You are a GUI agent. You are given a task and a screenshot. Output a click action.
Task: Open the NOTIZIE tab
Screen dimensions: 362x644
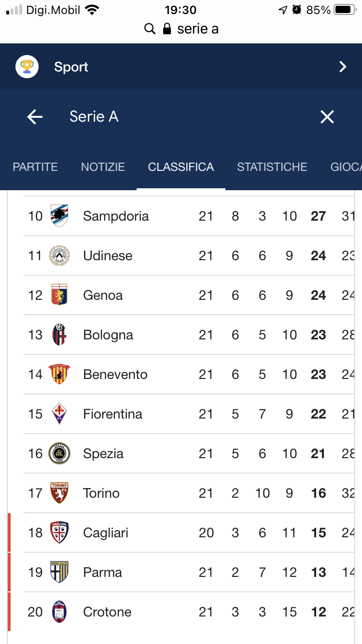[x=103, y=167]
